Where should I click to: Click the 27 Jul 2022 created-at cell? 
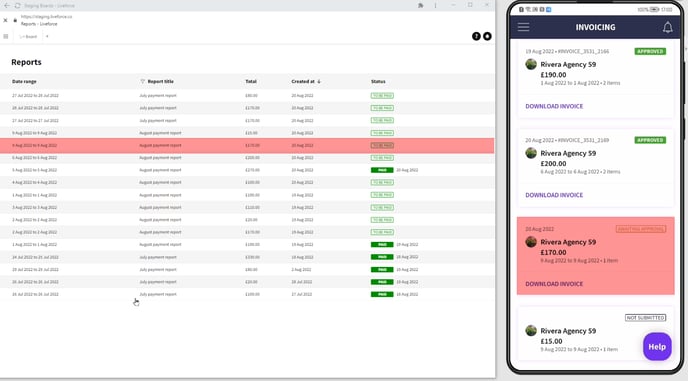301,294
